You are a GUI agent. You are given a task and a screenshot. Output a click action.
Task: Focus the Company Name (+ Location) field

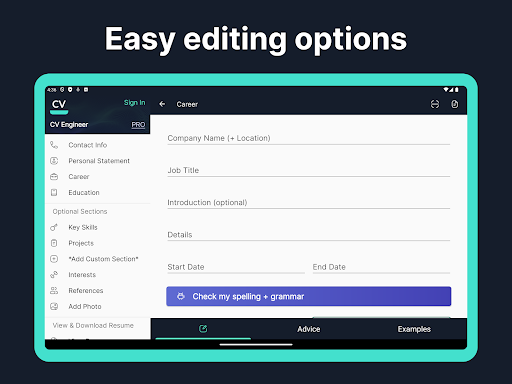coord(309,138)
